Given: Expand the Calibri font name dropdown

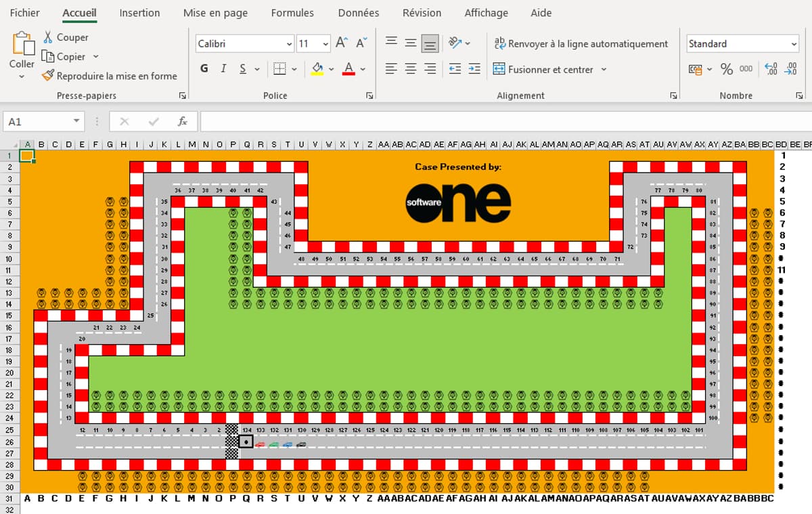Looking at the screenshot, I should (289, 44).
